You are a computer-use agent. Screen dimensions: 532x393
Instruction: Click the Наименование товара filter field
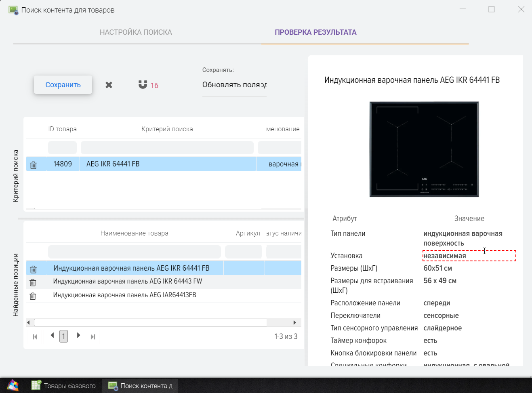[x=134, y=252]
